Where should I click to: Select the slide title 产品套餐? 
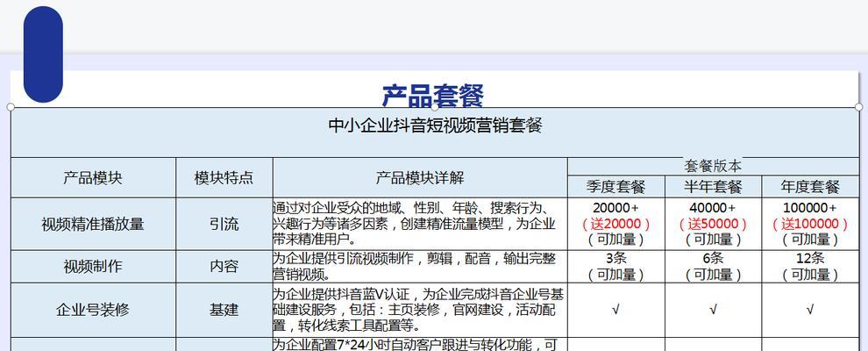433,96
